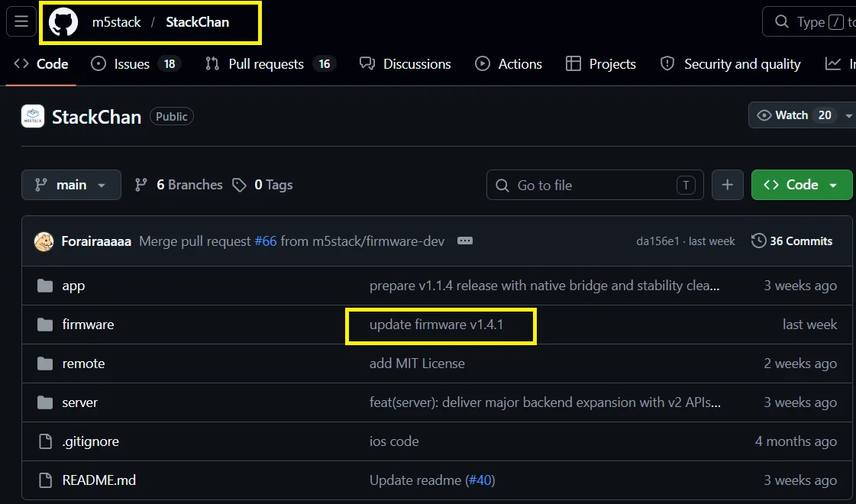The width and height of the screenshot is (856, 504).
Task: Click the Forairaaaaa avatar image
Action: coord(44,241)
